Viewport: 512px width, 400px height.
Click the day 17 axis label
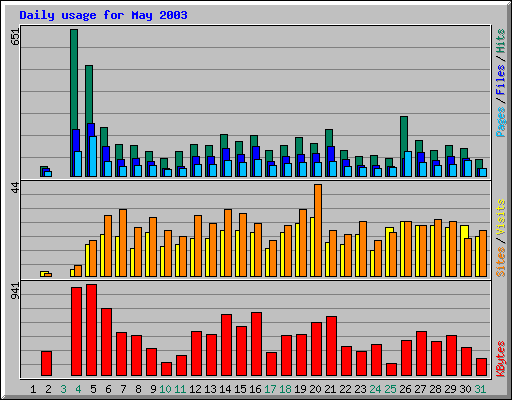point(270,389)
